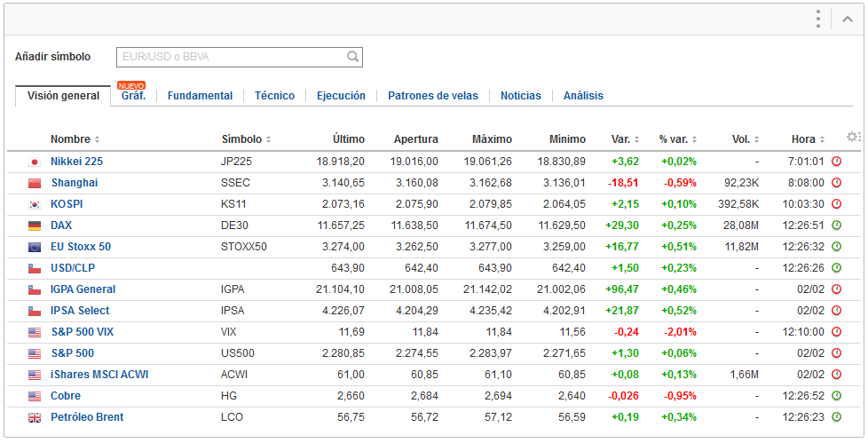Click the +96,47 variation value
The height and width of the screenshot is (443, 868).
pyautogui.click(x=622, y=289)
